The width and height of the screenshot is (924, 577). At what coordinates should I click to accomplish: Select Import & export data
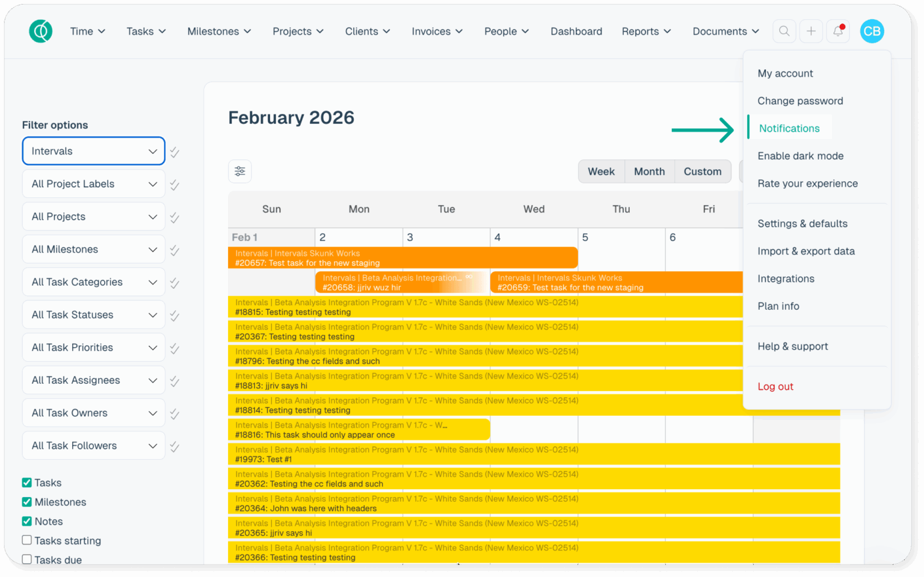click(x=806, y=251)
